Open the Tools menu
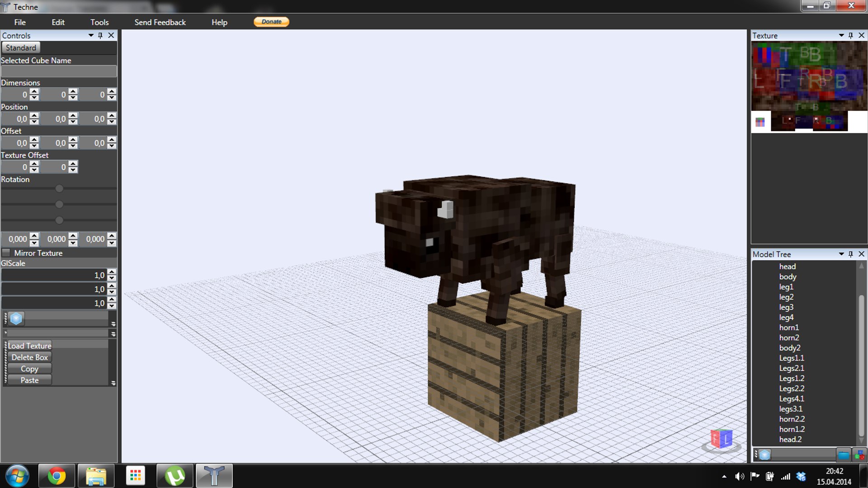 (99, 22)
